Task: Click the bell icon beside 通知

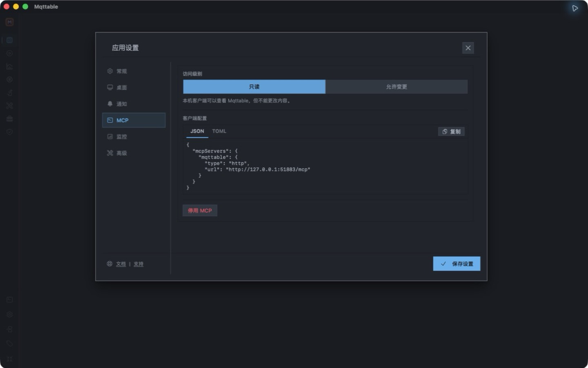Action: point(110,104)
